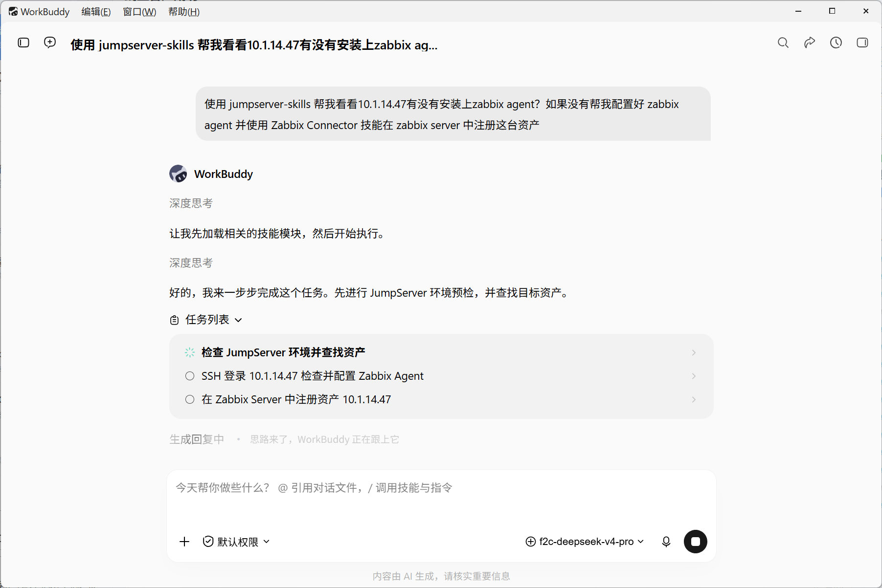Click the conversation title text

(254, 45)
